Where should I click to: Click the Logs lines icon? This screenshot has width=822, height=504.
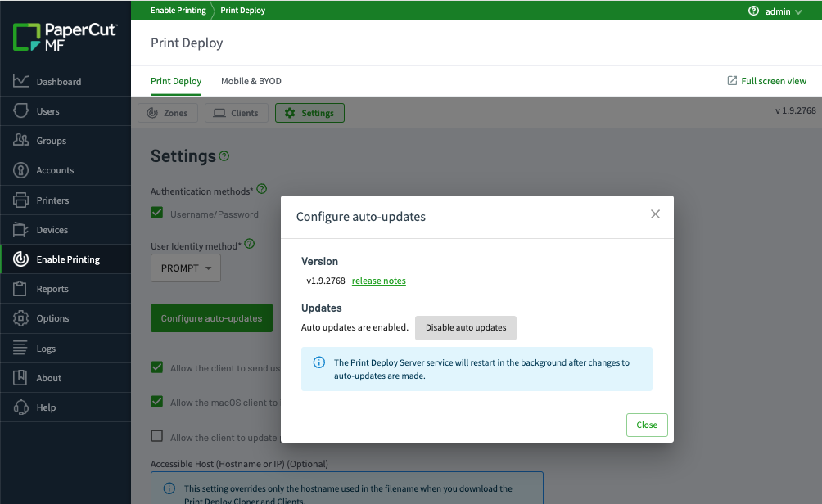[20, 348]
